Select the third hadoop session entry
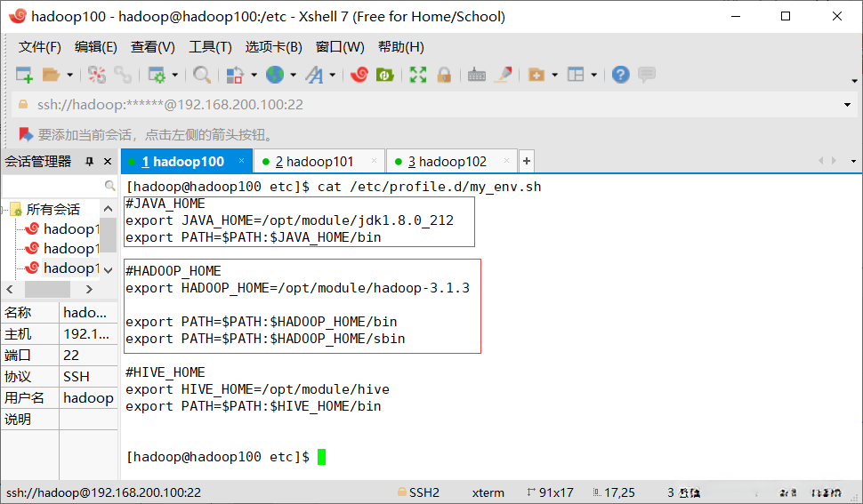Viewport: 863px width, 504px height. (64, 268)
